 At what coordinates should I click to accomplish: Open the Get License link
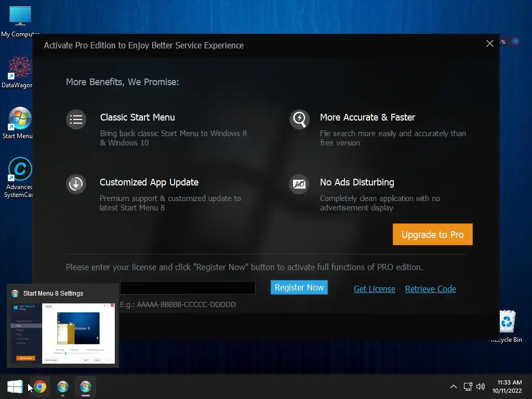click(374, 289)
